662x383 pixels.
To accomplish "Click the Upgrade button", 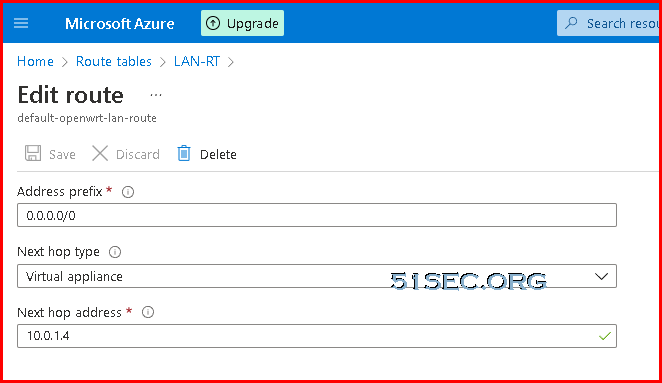I will pyautogui.click(x=242, y=23).
